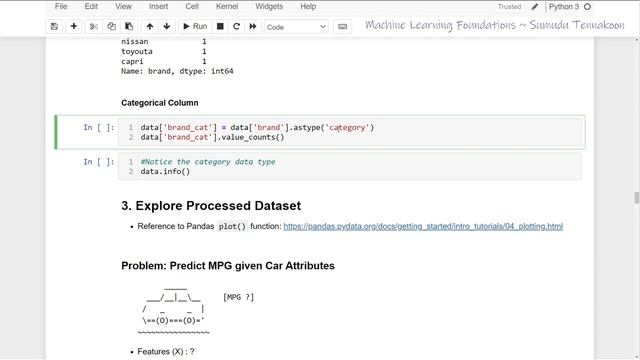Click into the brand_cat astype code cell
640x360 pixels.
[x=350, y=132]
